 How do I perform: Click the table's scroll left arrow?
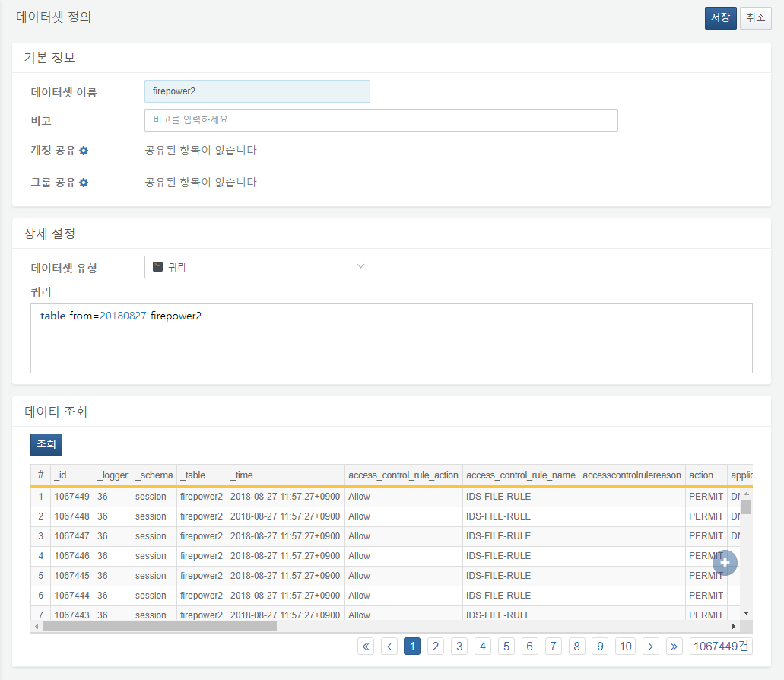(37, 627)
